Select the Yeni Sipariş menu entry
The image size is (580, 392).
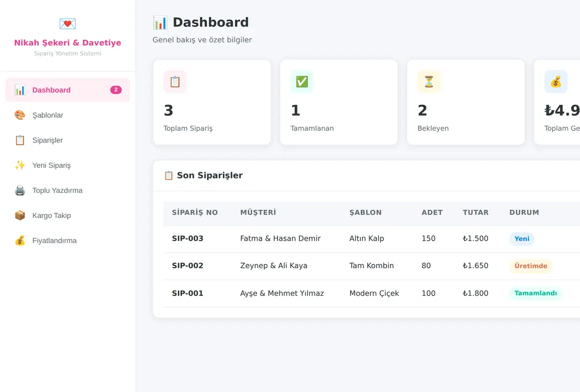[x=68, y=165]
